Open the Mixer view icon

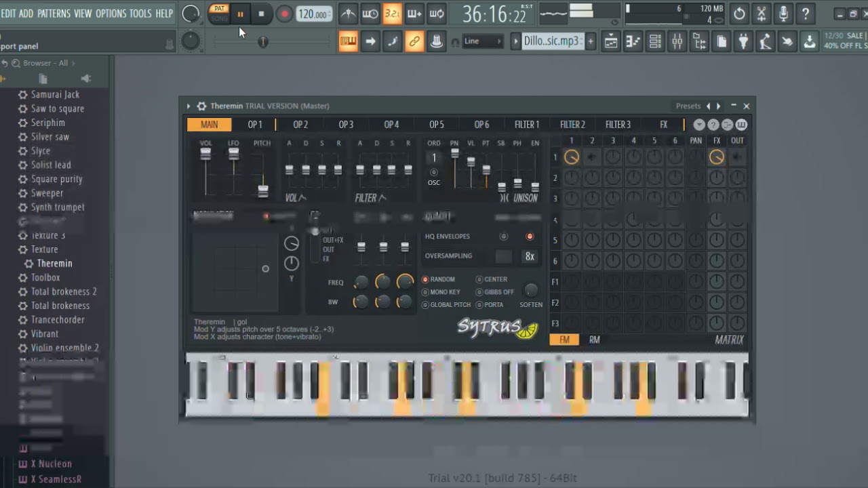pos(677,41)
